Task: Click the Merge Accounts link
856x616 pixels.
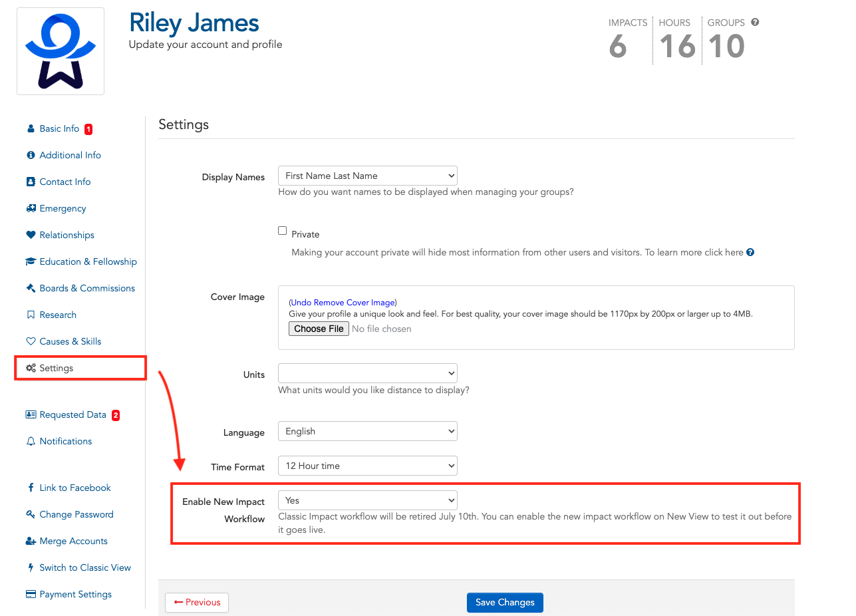Action: tap(74, 541)
